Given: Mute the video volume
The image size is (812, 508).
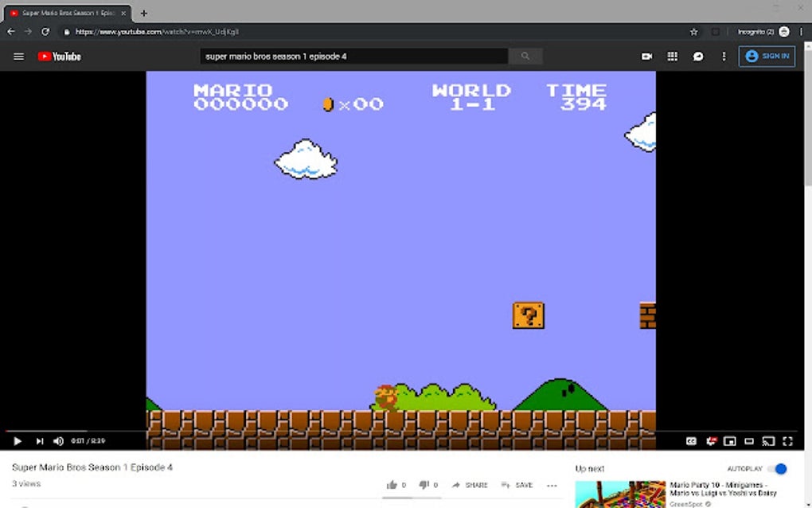Looking at the screenshot, I should point(59,441).
